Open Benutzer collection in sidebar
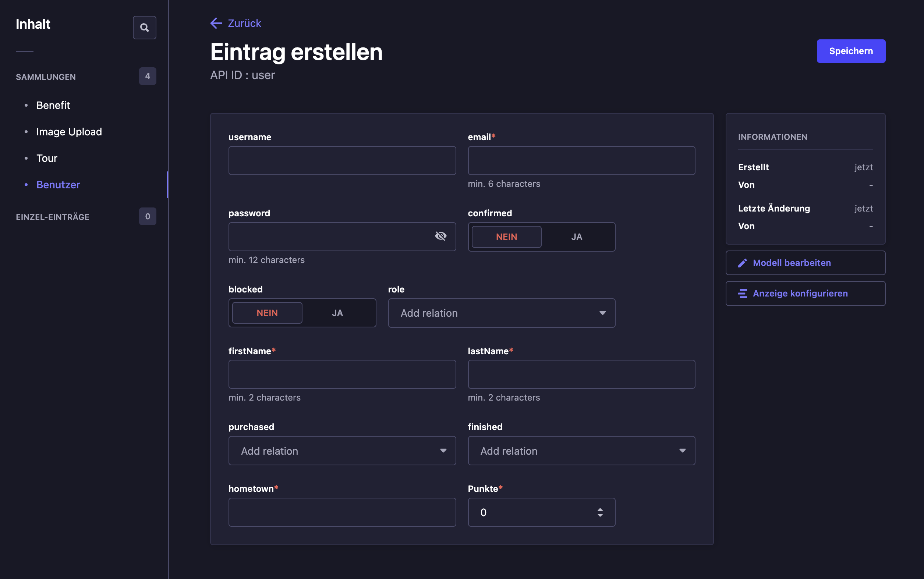 [58, 185]
